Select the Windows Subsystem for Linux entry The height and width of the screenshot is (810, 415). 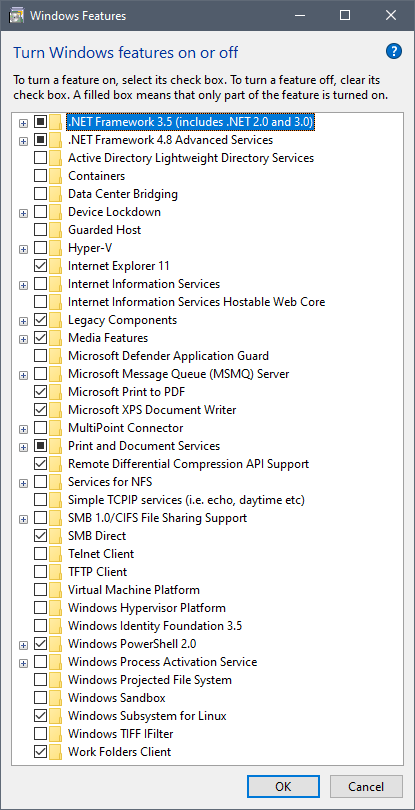(147, 716)
